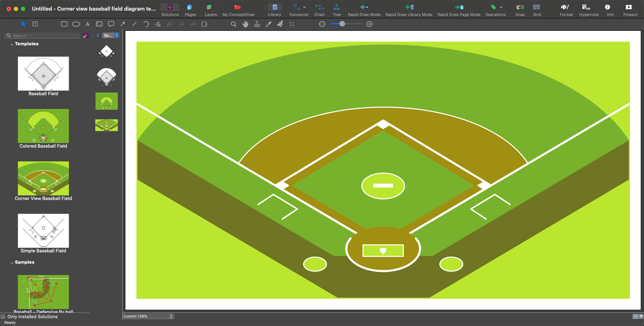
Task: Collapse the Samples section
Action: pos(12,263)
